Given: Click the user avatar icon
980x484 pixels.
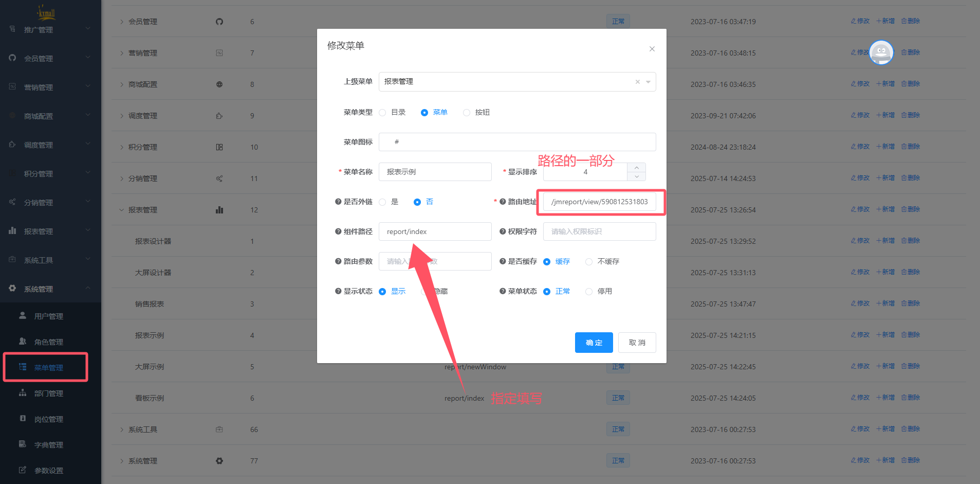Looking at the screenshot, I should pos(881,52).
